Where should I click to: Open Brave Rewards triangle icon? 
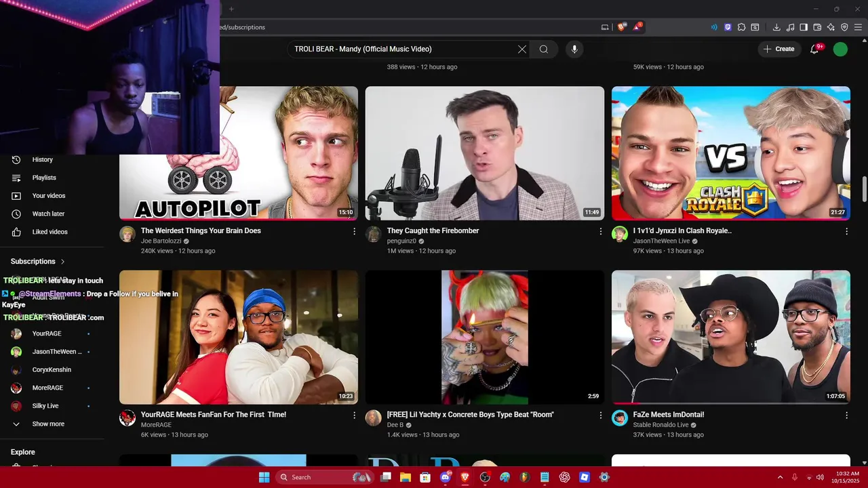click(x=637, y=27)
